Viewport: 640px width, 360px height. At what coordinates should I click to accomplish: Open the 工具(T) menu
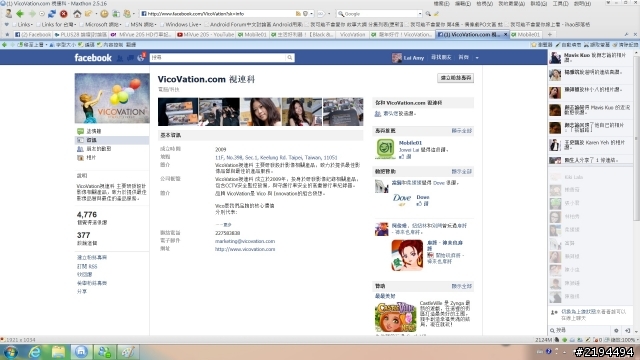tap(560, 4)
